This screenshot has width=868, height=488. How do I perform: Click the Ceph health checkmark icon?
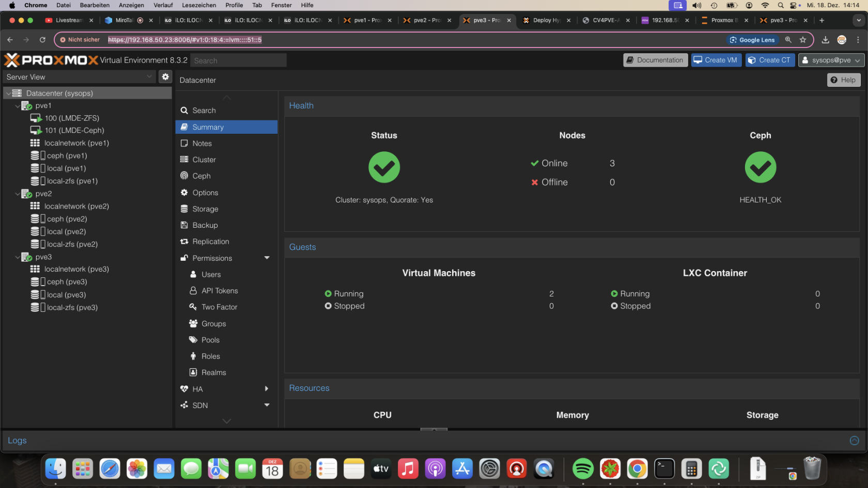[760, 167]
